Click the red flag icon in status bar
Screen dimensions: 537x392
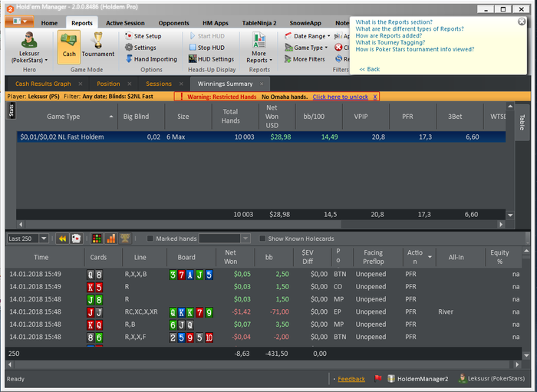[377, 379]
